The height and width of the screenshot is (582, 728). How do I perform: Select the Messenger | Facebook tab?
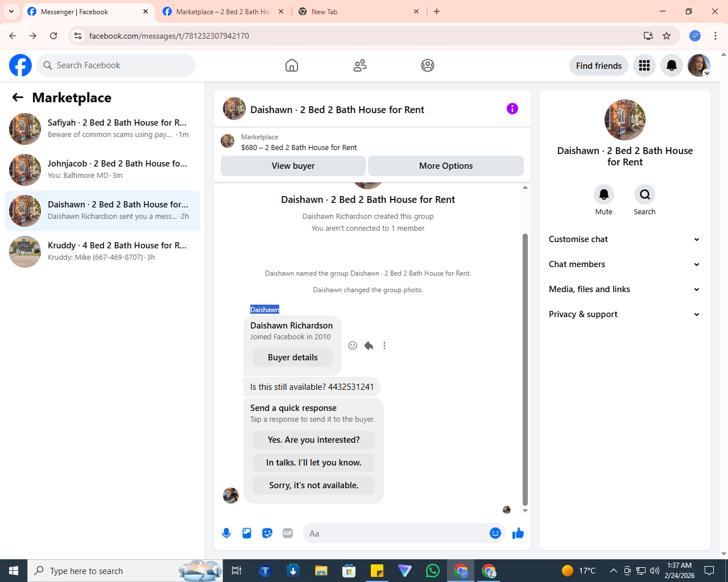coord(89,11)
